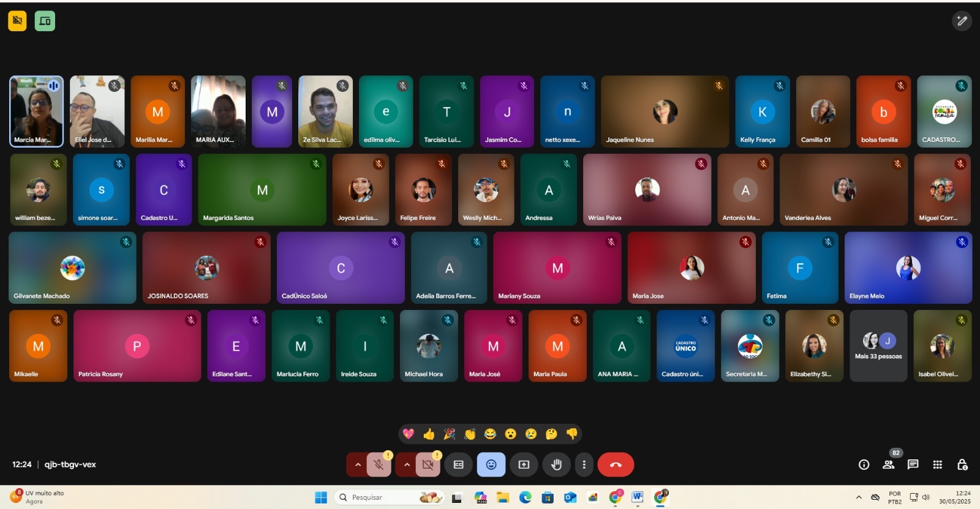This screenshot has height=509, width=980.
Task: Toggle the muted microphone button
Action: 379,465
